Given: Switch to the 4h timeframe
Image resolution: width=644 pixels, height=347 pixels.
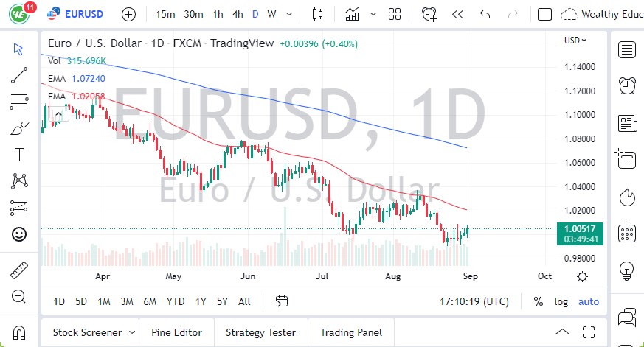Looking at the screenshot, I should (x=237, y=14).
